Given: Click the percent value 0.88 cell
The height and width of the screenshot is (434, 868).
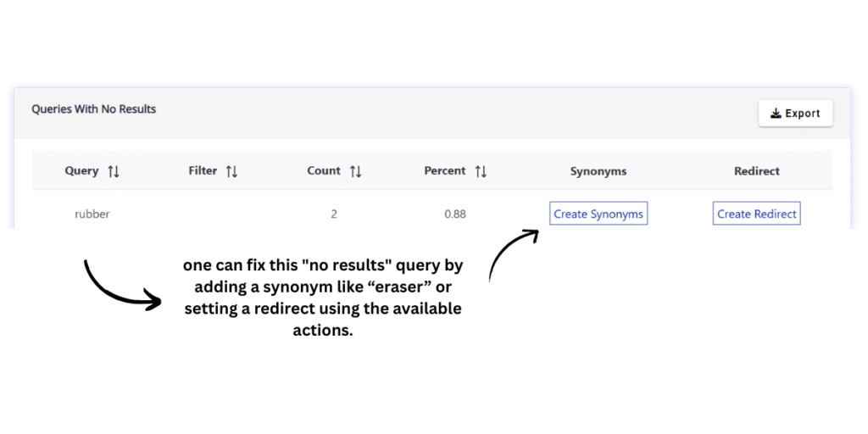Looking at the screenshot, I should (x=455, y=214).
